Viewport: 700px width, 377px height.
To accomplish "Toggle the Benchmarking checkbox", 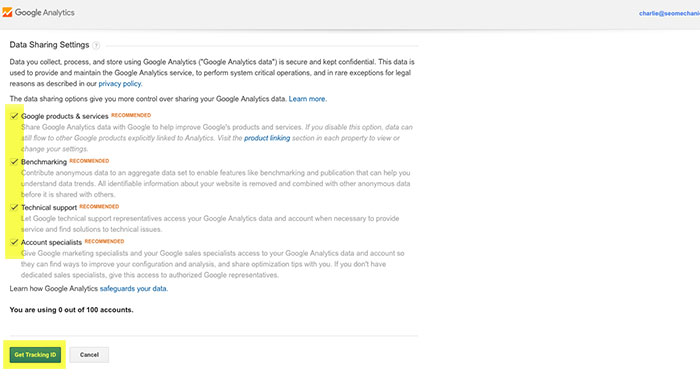I will coord(14,162).
